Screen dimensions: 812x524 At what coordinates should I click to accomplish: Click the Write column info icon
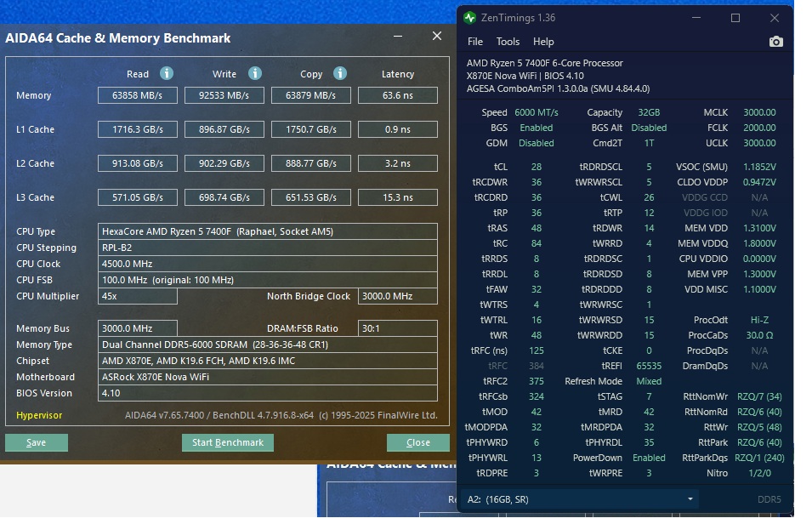coord(255,74)
